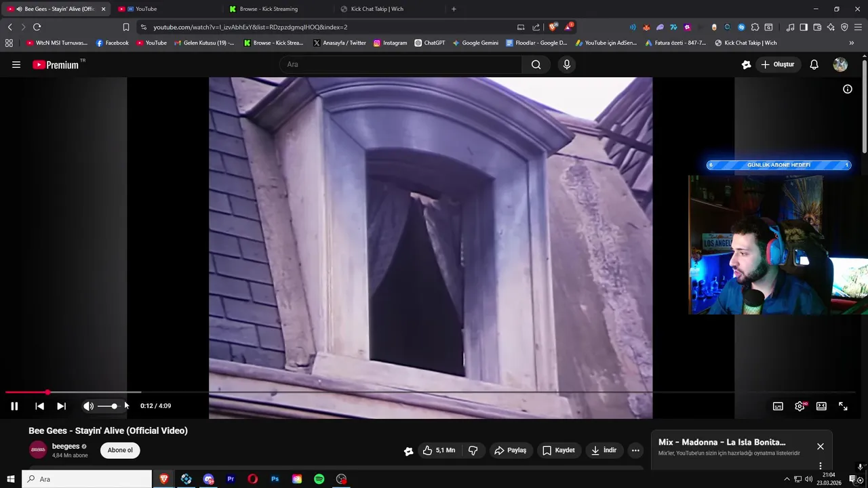
Task: Open Spotify from taskbar
Action: pyautogui.click(x=319, y=479)
